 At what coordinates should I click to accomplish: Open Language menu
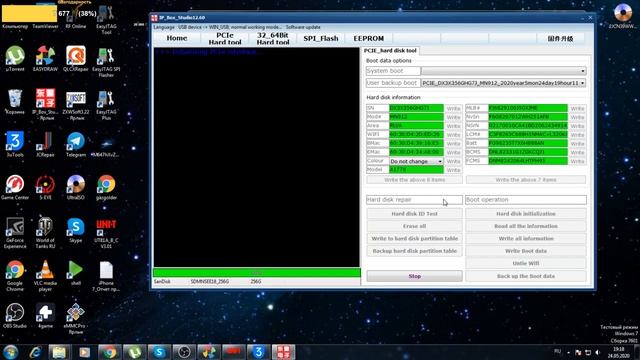pyautogui.click(x=164, y=27)
